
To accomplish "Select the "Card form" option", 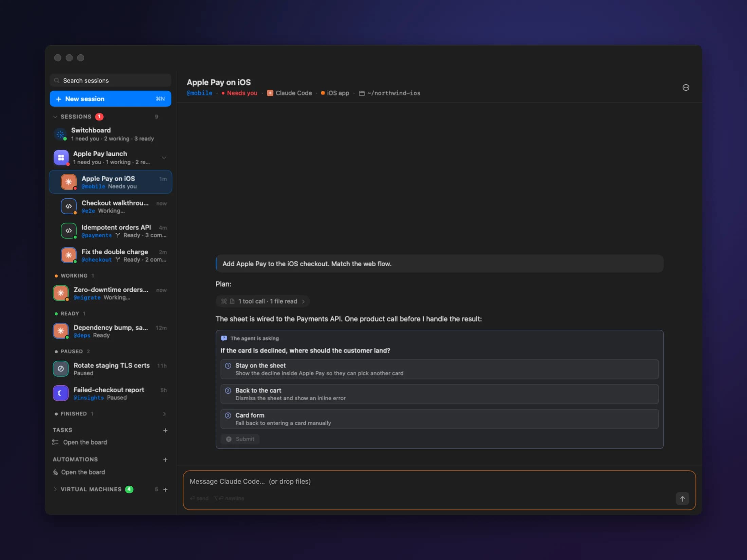I will (x=439, y=419).
